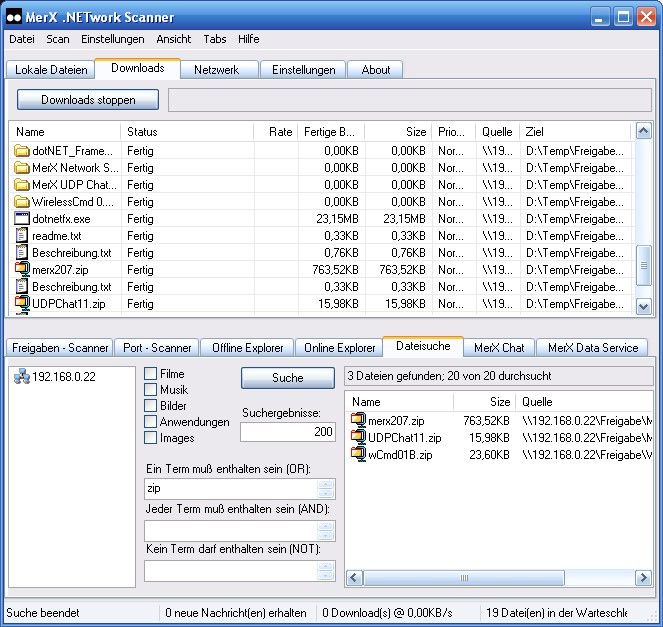
Task: Click merx207.zip icon in downloads list
Action: coord(22,269)
